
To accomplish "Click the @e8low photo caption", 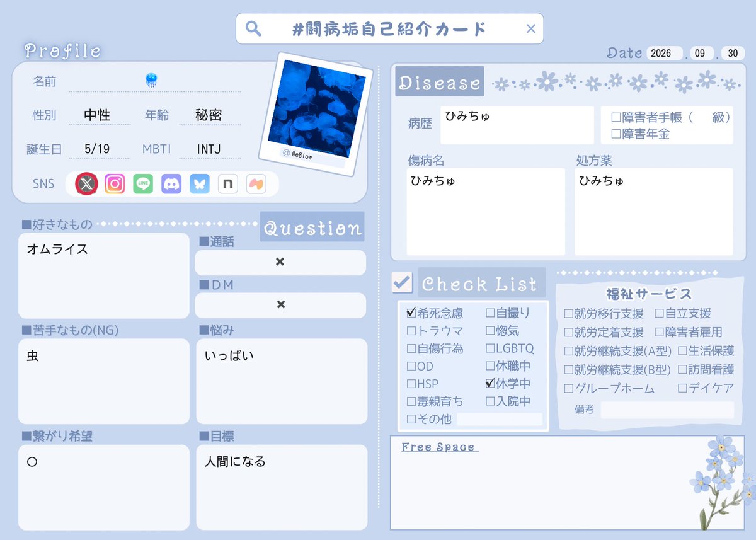I will pyautogui.click(x=298, y=156).
